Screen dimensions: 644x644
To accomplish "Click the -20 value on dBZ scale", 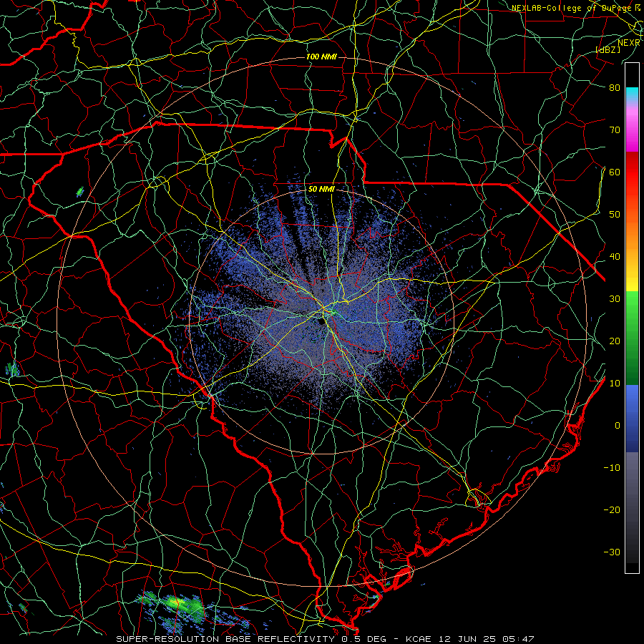I will [612, 509].
